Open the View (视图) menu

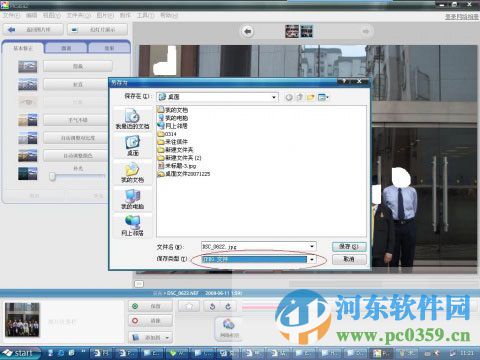52,15
